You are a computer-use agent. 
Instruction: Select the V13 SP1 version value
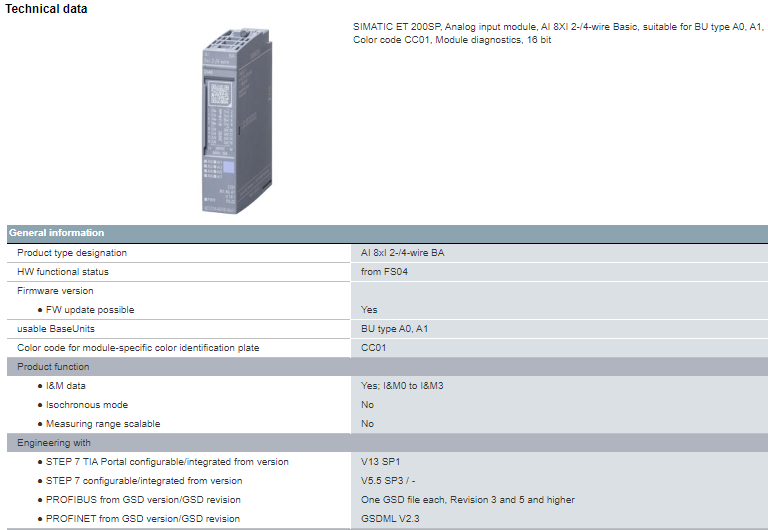[x=381, y=462]
